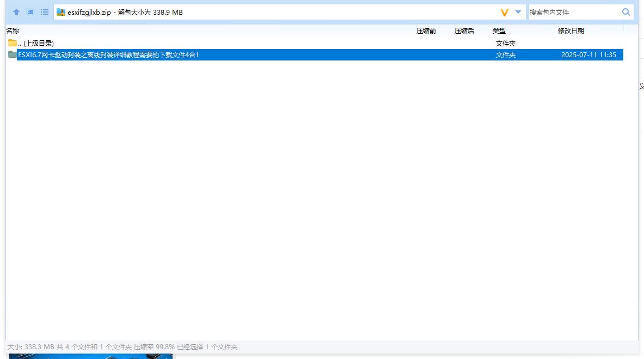Viewport: 644px width, 359px height.
Task: Click the folder icon beside the ESXI6.7 folder name
Action: click(11, 54)
